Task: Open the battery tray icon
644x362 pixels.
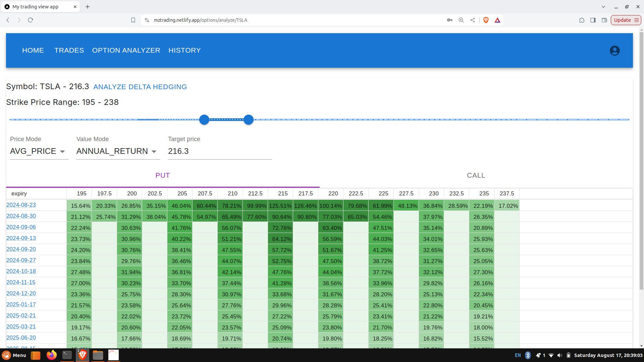Action: point(569,355)
